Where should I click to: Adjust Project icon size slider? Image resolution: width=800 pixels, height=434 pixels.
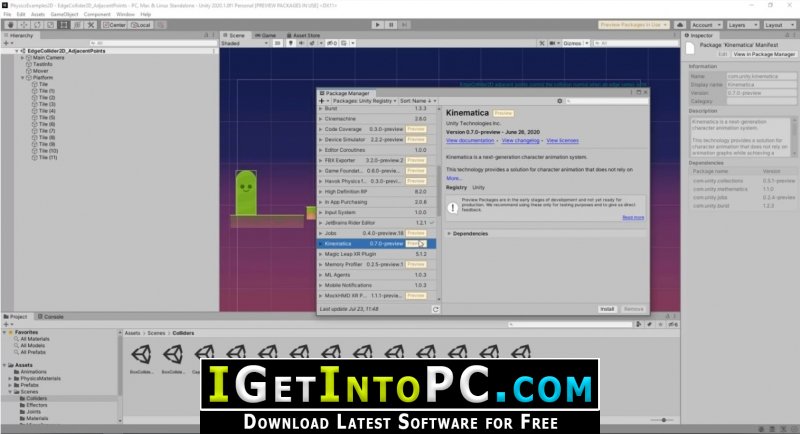[x=663, y=420]
